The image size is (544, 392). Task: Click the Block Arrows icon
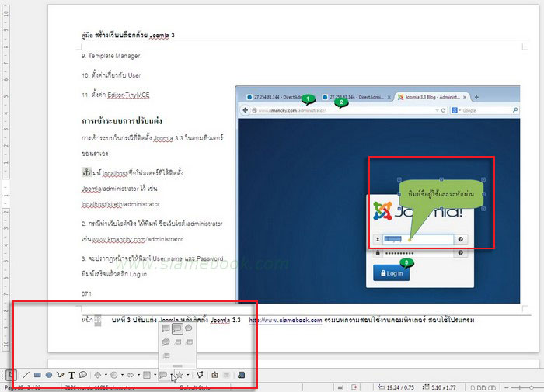130,375
